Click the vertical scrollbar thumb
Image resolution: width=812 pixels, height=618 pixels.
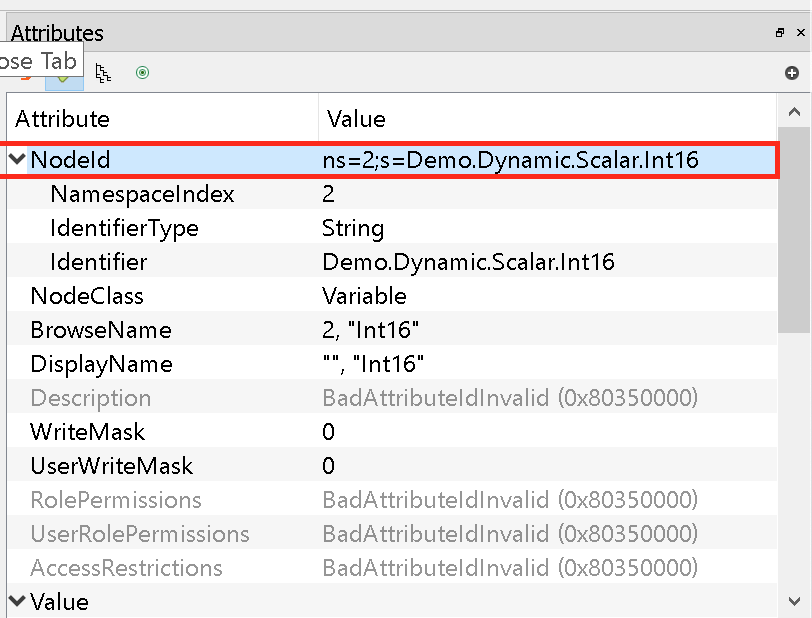tap(794, 230)
